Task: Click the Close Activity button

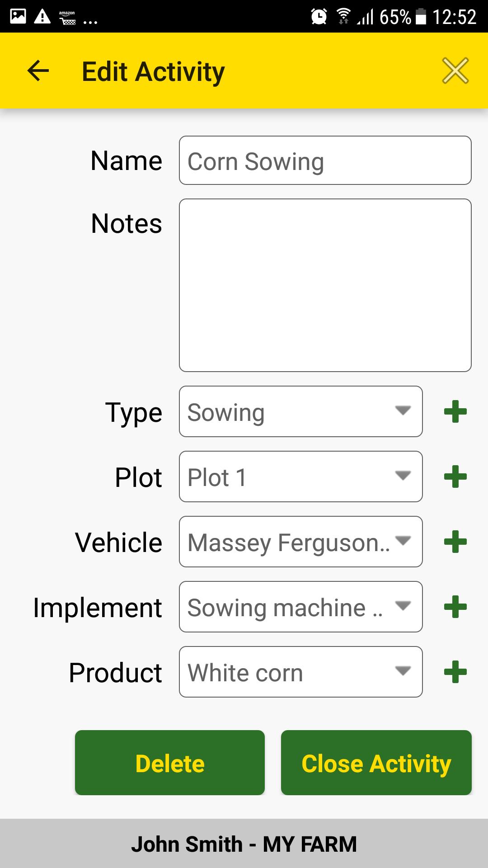Action: click(x=376, y=763)
